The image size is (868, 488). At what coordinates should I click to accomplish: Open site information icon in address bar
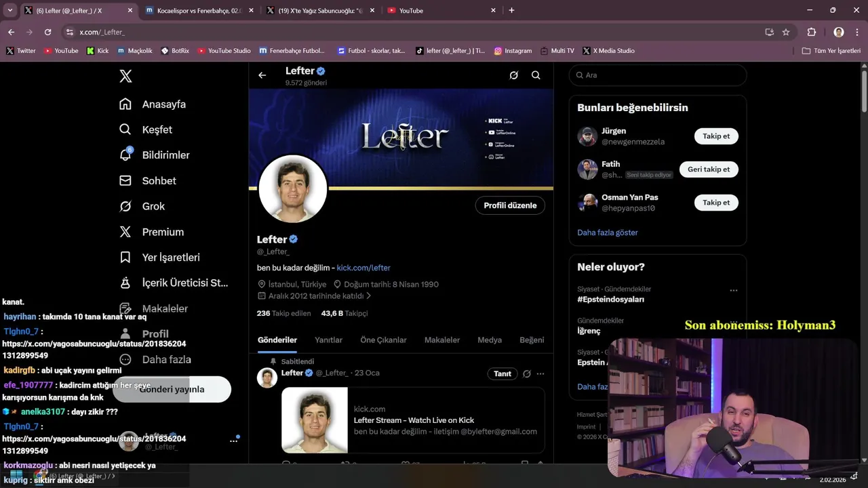(x=69, y=32)
